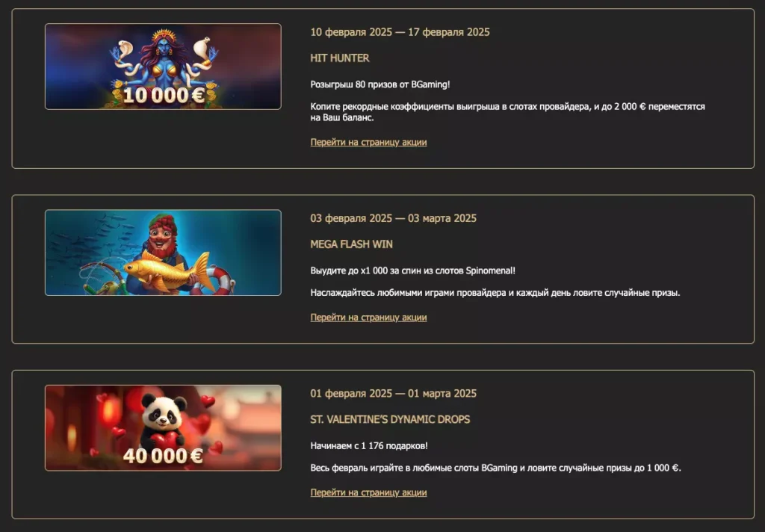The height and width of the screenshot is (532, 765).
Task: Click the text 'Начинаем с 1 176 подарков!'
Action: (369, 445)
